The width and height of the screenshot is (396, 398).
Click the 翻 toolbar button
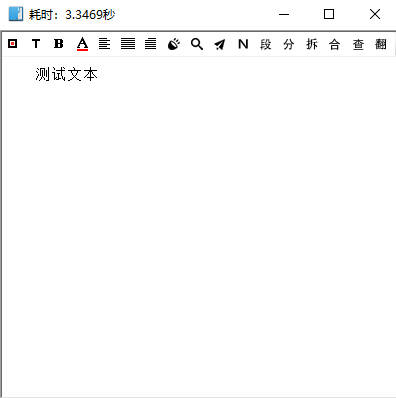[381, 44]
